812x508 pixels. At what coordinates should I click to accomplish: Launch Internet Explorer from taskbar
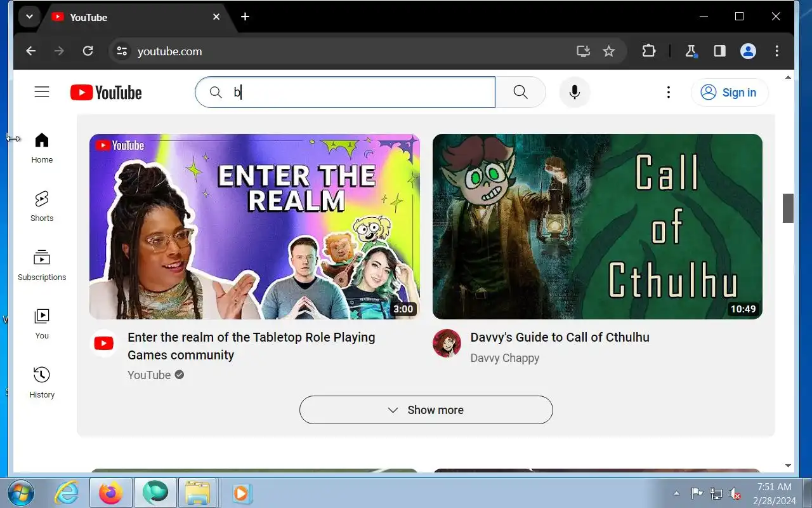click(66, 493)
